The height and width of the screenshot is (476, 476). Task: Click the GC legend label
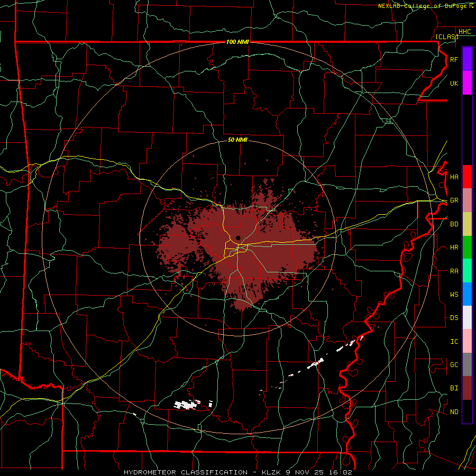(454, 364)
